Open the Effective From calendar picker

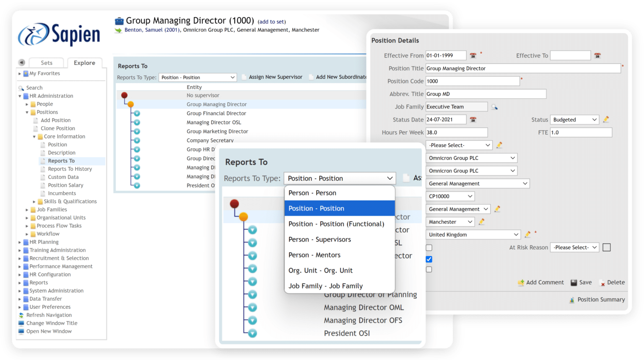click(x=473, y=55)
